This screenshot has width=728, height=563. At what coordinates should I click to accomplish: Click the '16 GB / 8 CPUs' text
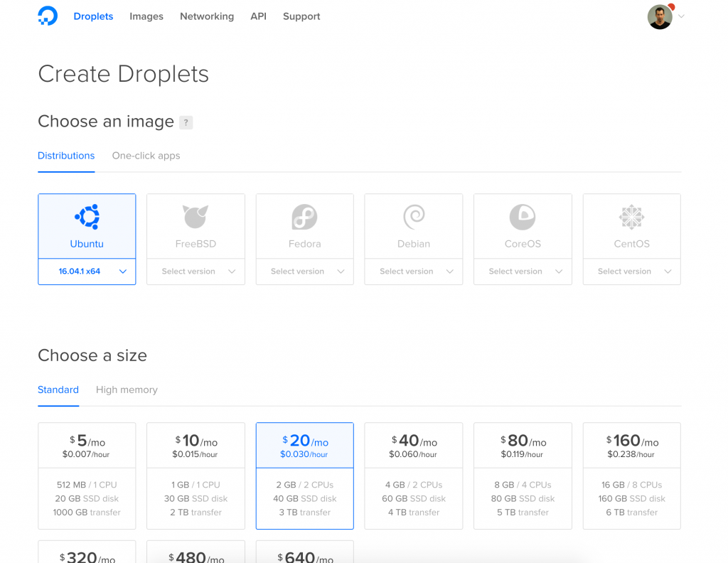coord(632,485)
